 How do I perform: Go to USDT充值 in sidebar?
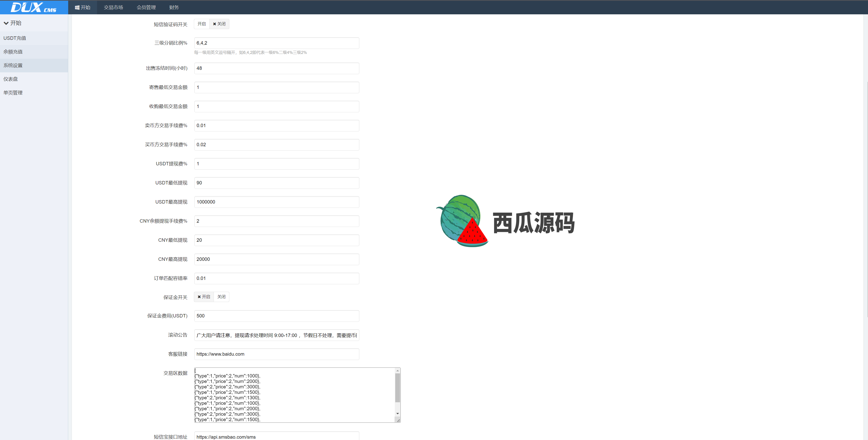coord(34,38)
